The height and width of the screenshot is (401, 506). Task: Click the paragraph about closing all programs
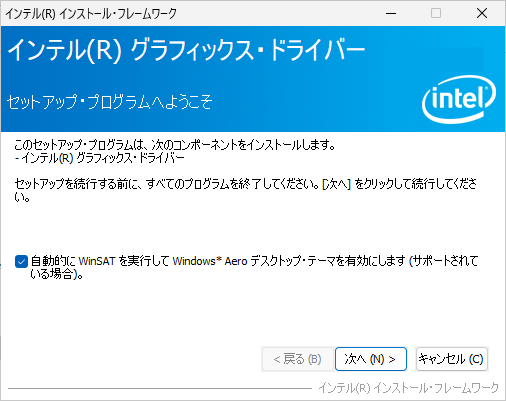[x=245, y=190]
